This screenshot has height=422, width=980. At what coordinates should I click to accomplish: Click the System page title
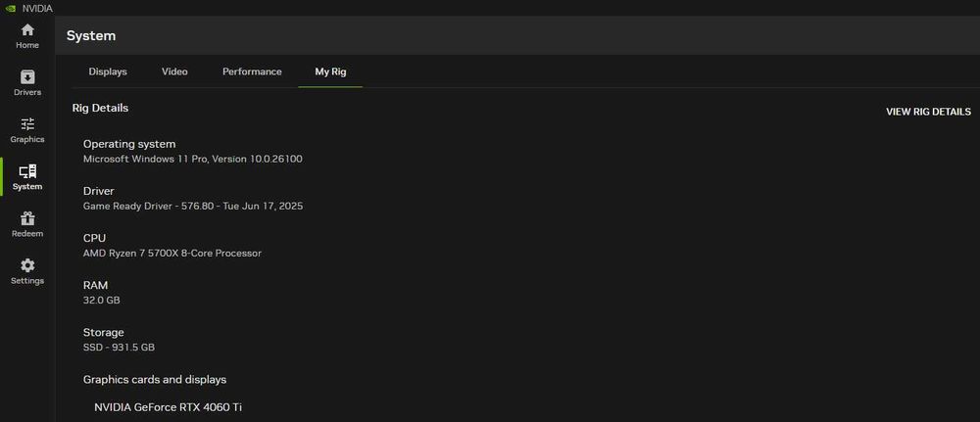click(x=91, y=36)
